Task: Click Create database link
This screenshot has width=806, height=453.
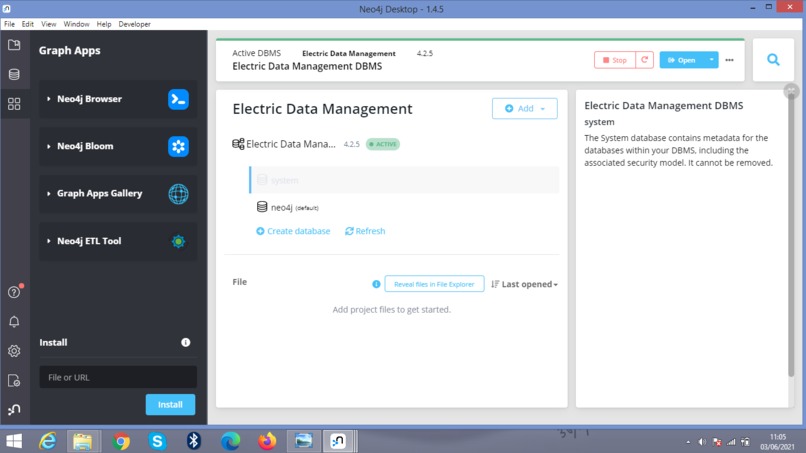Action: pyautogui.click(x=293, y=231)
